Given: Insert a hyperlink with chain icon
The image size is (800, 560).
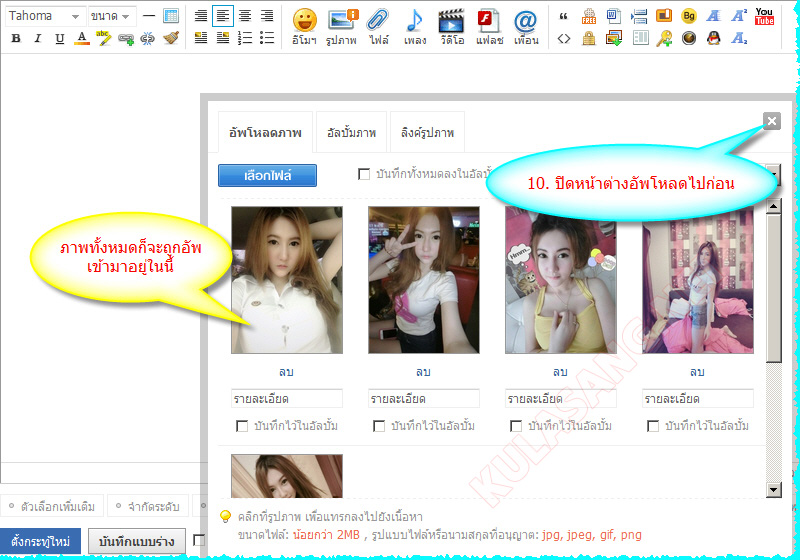Looking at the screenshot, I should [126, 38].
